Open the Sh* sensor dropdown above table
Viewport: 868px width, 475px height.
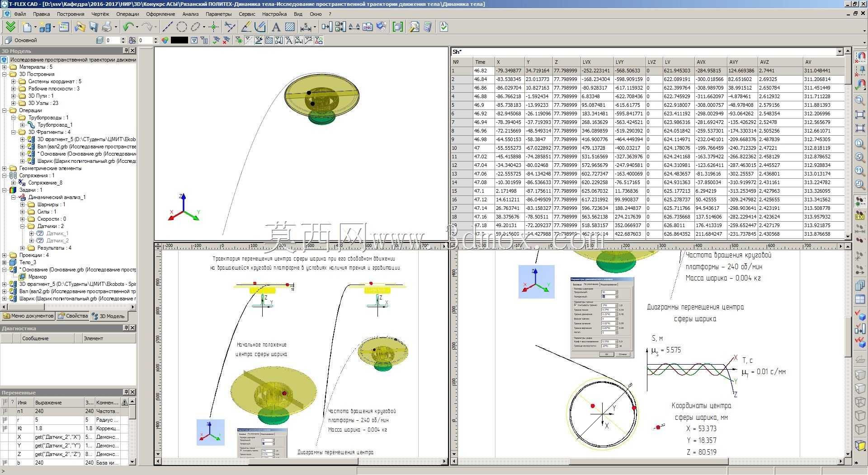pos(840,52)
